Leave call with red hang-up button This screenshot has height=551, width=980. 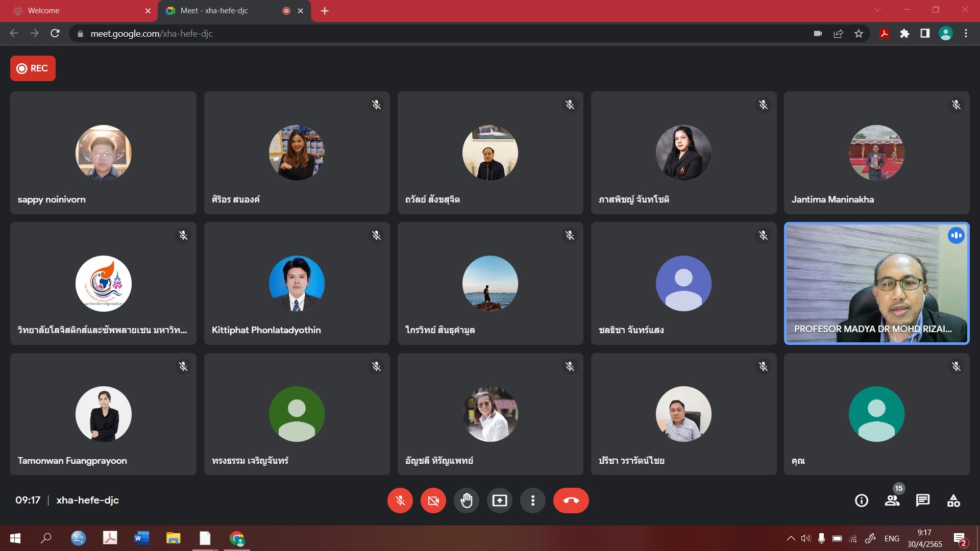[571, 500]
